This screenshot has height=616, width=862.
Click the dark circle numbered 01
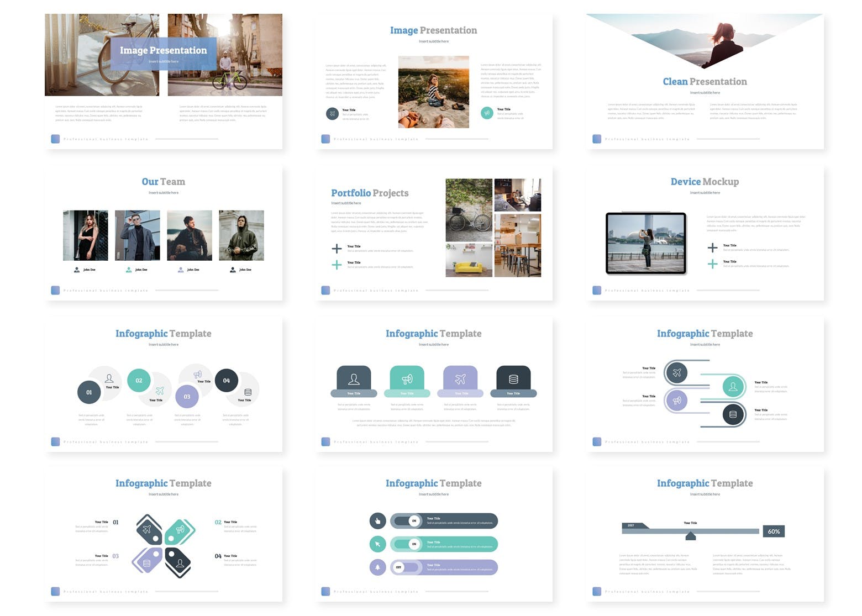[89, 392]
